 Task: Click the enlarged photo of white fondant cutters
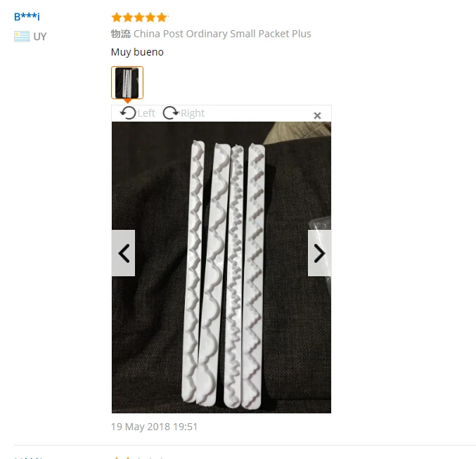[221, 267]
